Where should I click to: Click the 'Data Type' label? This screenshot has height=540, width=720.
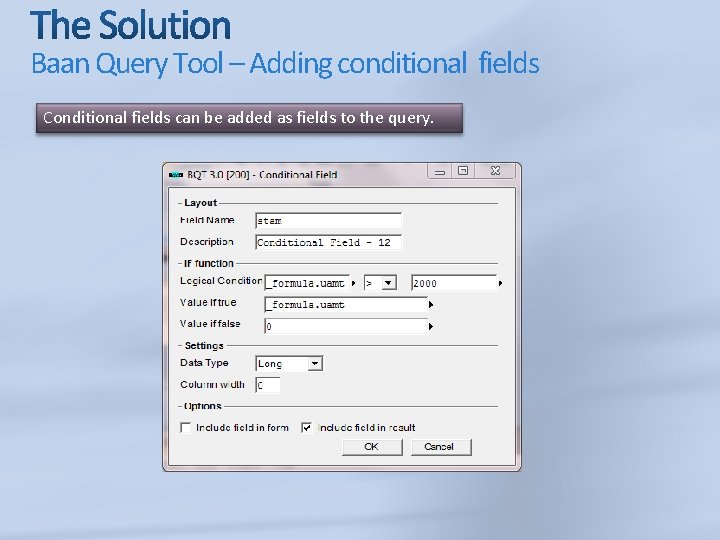204,363
